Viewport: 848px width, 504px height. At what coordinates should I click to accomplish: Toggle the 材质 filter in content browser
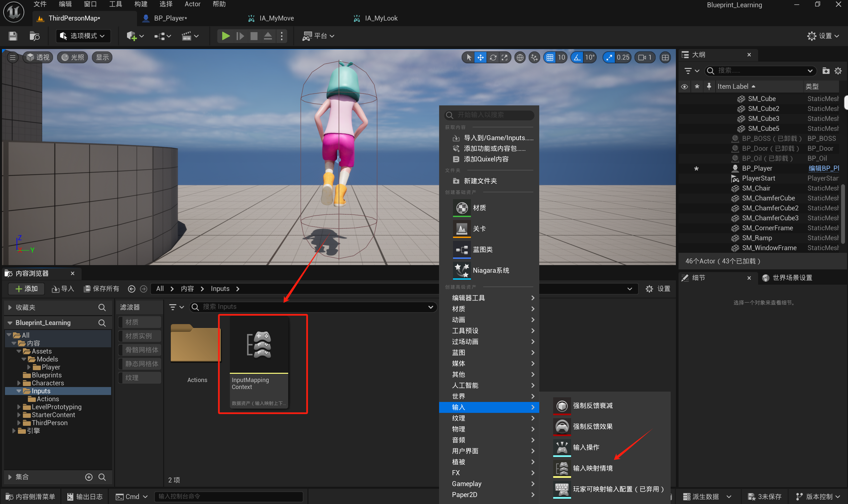click(140, 322)
